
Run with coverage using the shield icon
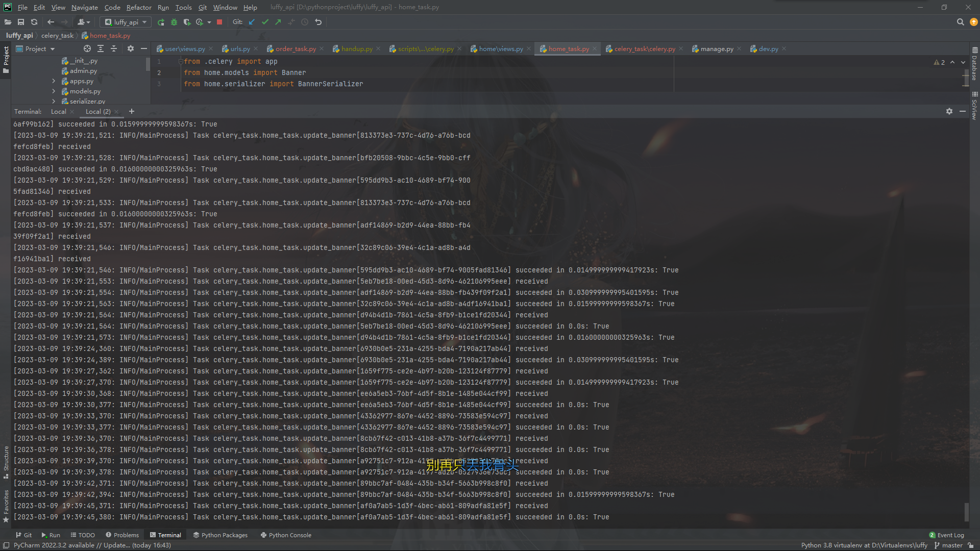(187, 22)
